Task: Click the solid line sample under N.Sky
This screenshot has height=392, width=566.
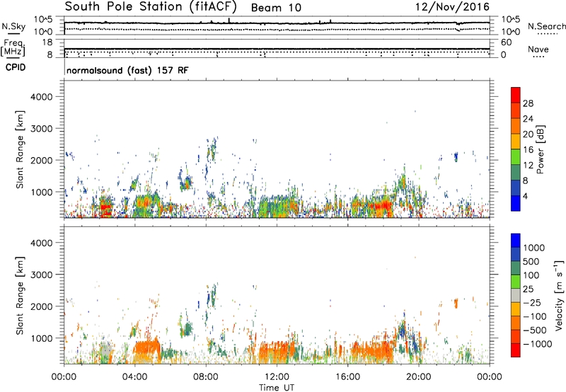Action: 13,33
